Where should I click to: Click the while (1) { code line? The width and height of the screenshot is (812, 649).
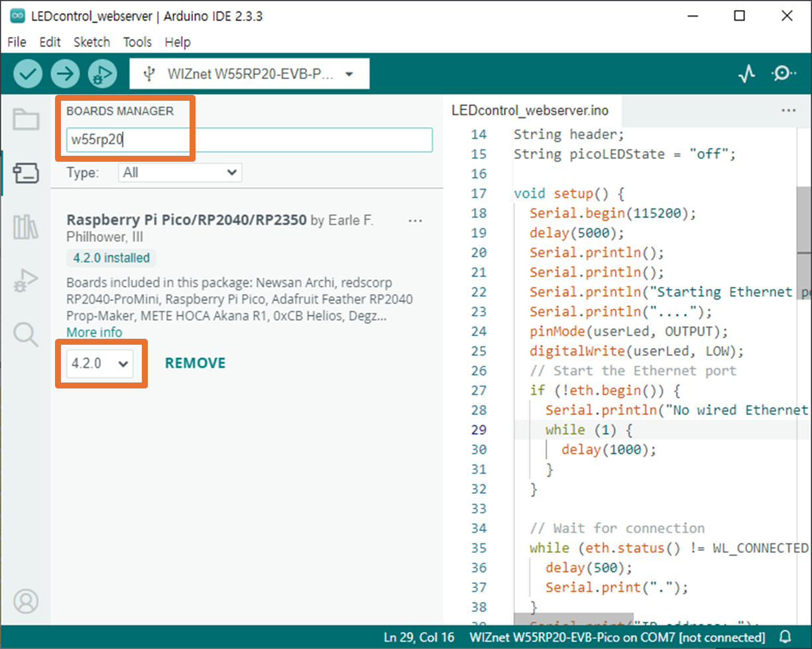[x=589, y=430]
